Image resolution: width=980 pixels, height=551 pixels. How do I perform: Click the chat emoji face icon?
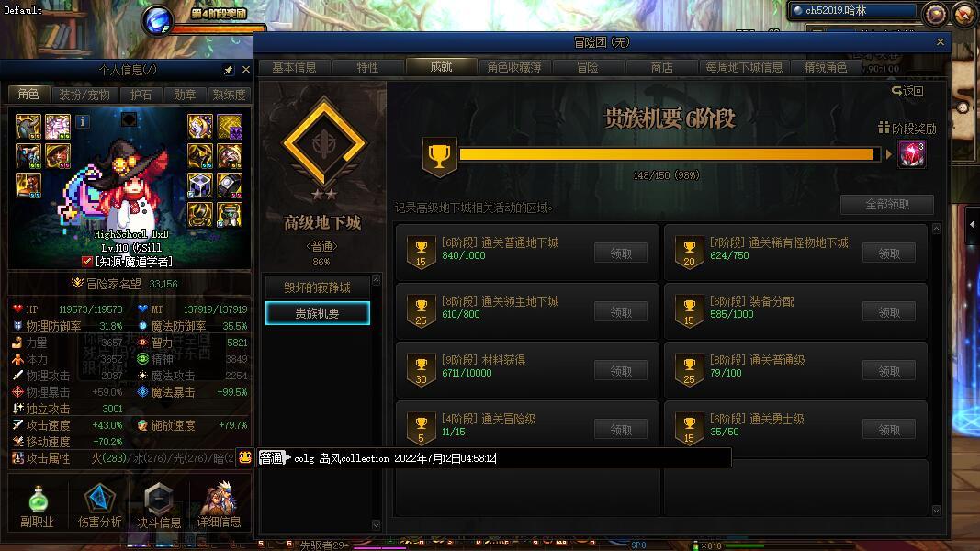245,457
